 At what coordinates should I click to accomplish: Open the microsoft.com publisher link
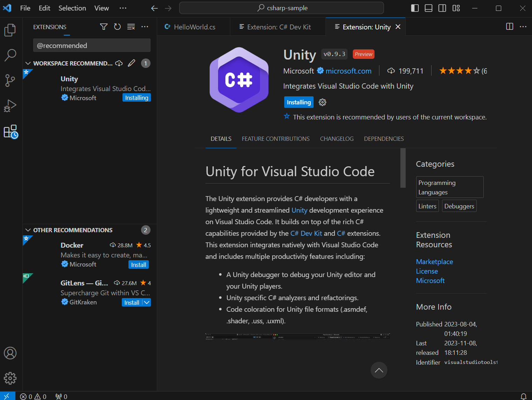(x=348, y=71)
